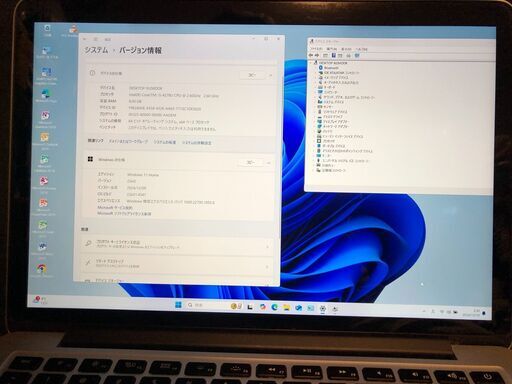Select red Access desktop shortcut
The width and height of the screenshot is (512, 384).
click(44, 184)
